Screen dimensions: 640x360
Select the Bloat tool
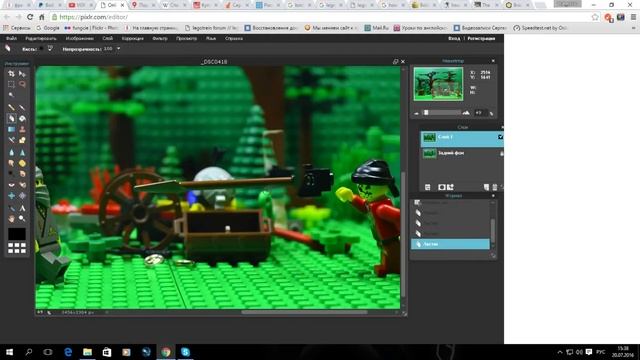[11, 196]
